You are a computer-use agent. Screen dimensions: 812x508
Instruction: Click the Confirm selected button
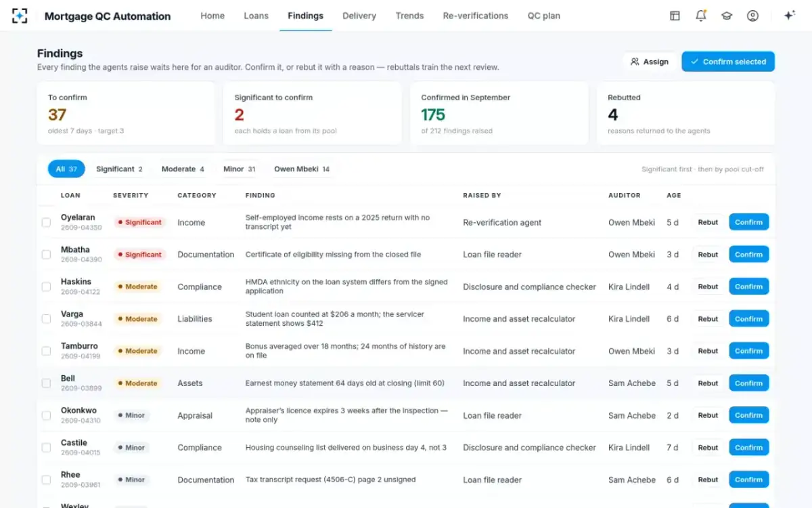(x=728, y=62)
